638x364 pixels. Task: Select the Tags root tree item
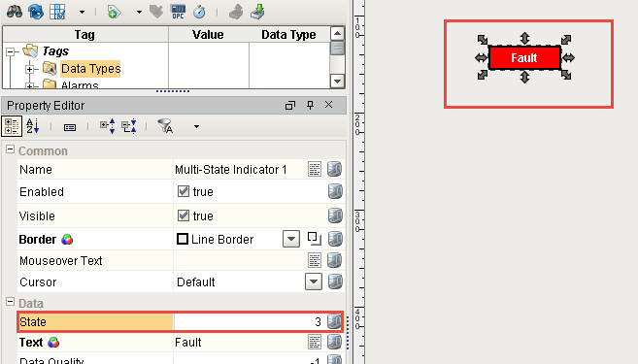(55, 51)
